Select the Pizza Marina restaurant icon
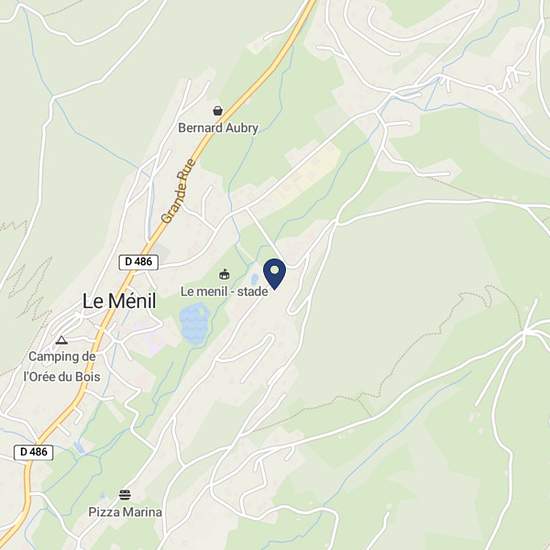Screen dimensions: 550x550 tap(125, 495)
